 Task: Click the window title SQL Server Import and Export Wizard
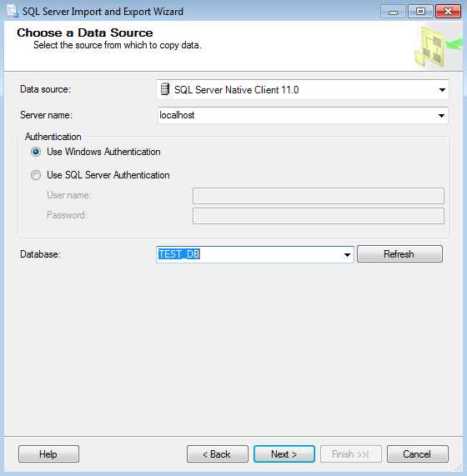click(103, 12)
